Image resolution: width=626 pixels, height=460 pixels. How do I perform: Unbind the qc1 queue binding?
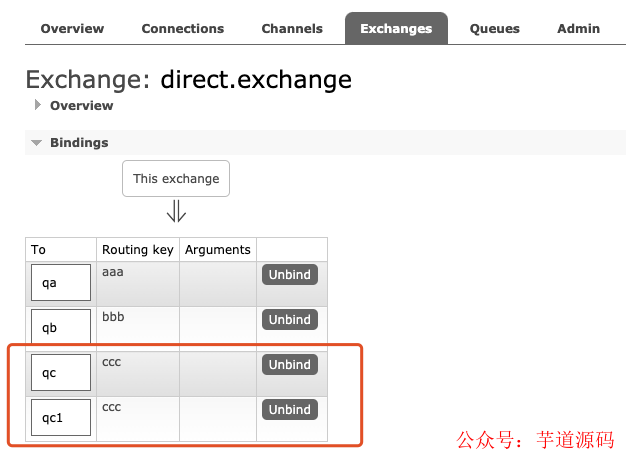(290, 410)
